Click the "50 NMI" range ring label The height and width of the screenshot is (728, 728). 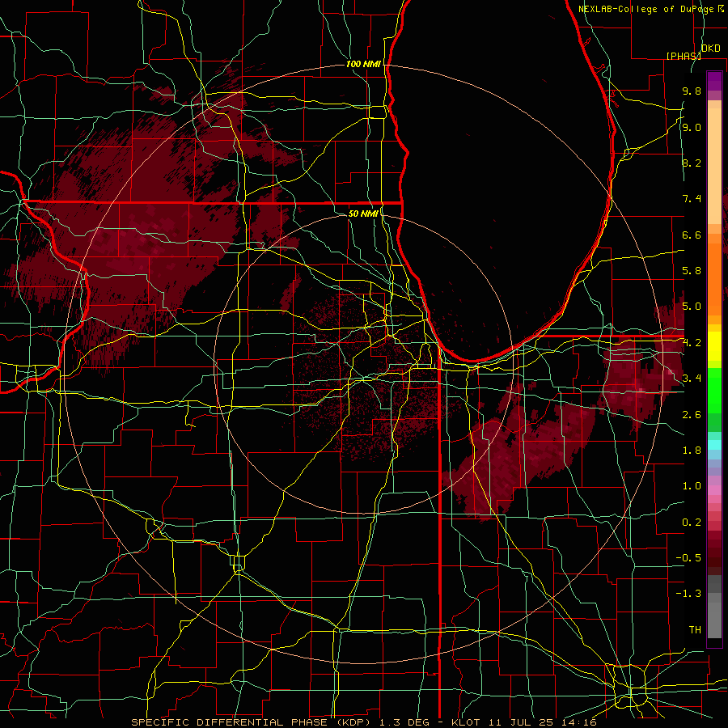pyautogui.click(x=363, y=214)
